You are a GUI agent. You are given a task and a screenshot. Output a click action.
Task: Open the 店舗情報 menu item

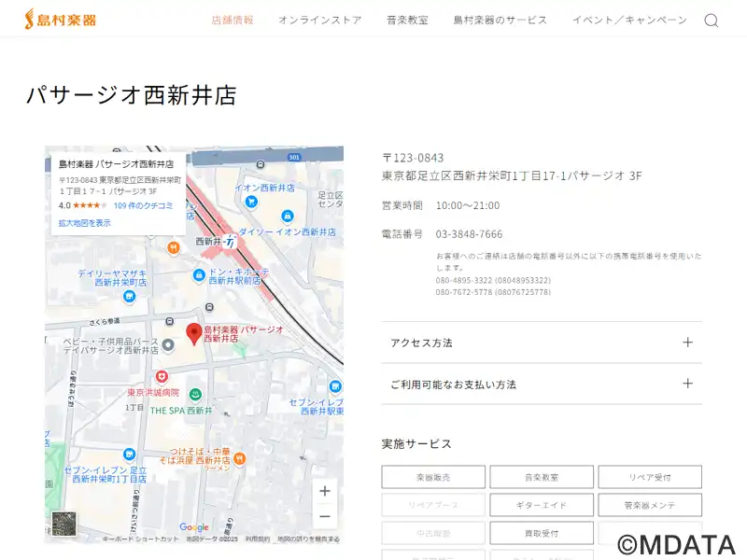[233, 20]
